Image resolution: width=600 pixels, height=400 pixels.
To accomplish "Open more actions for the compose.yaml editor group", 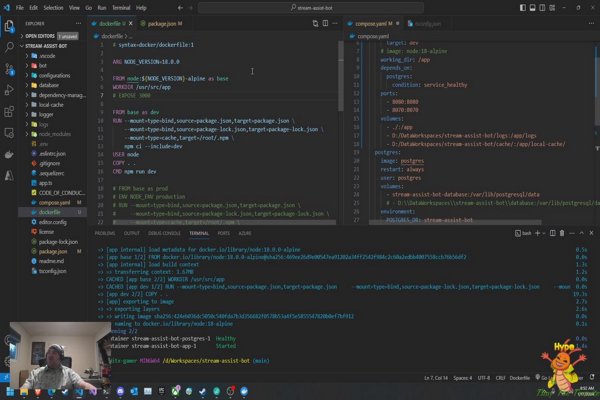I will [x=591, y=23].
